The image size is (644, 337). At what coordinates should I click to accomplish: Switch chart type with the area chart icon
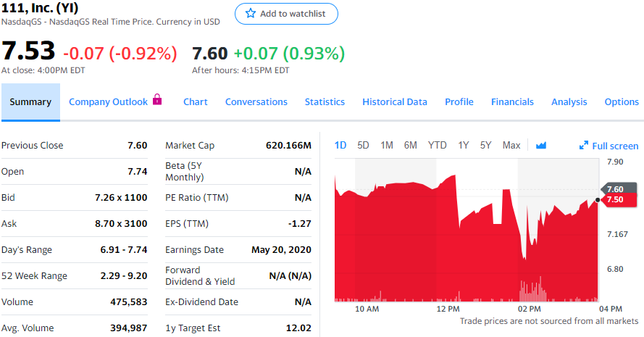pyautogui.click(x=540, y=146)
